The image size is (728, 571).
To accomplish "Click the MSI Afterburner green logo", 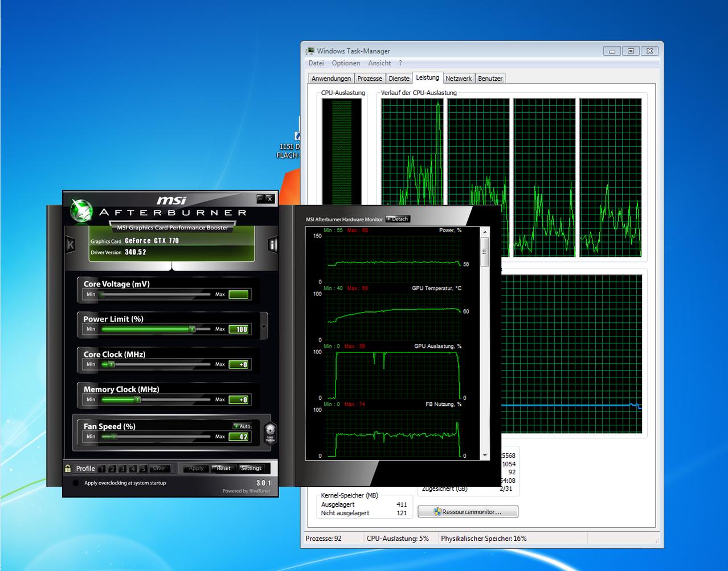I will pyautogui.click(x=81, y=211).
